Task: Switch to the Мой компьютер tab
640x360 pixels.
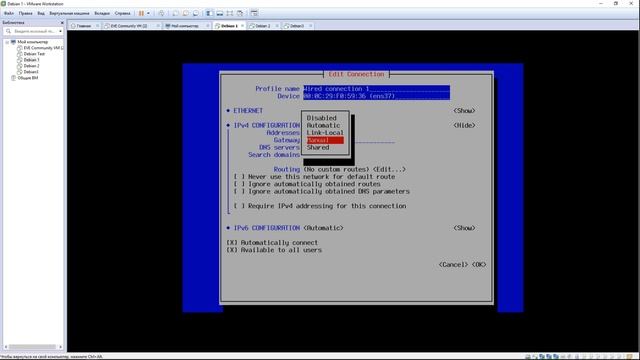Action: [184, 26]
